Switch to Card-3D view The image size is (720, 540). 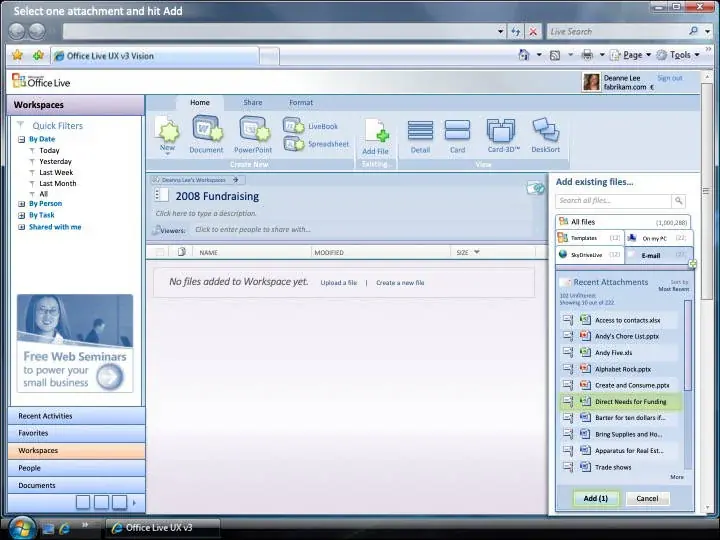pyautogui.click(x=503, y=135)
